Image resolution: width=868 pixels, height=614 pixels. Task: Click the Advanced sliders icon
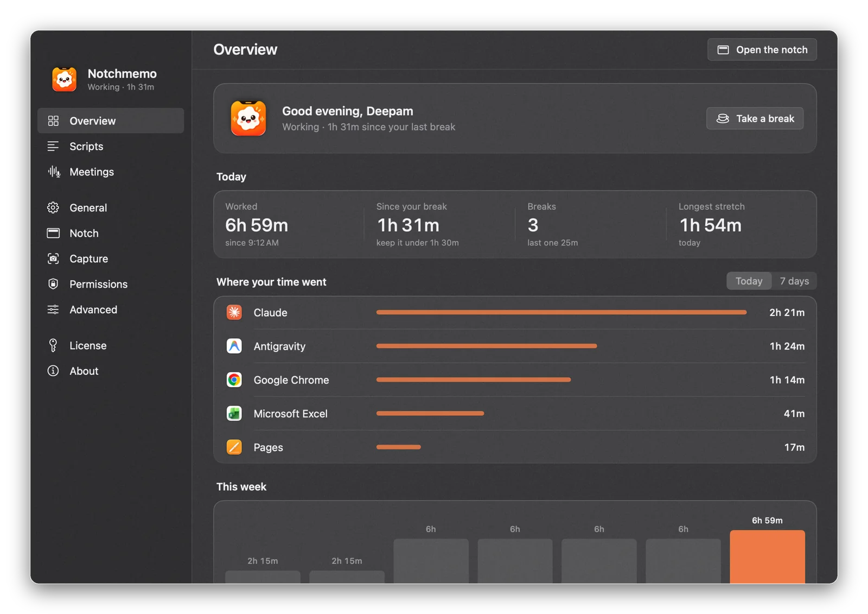tap(53, 309)
